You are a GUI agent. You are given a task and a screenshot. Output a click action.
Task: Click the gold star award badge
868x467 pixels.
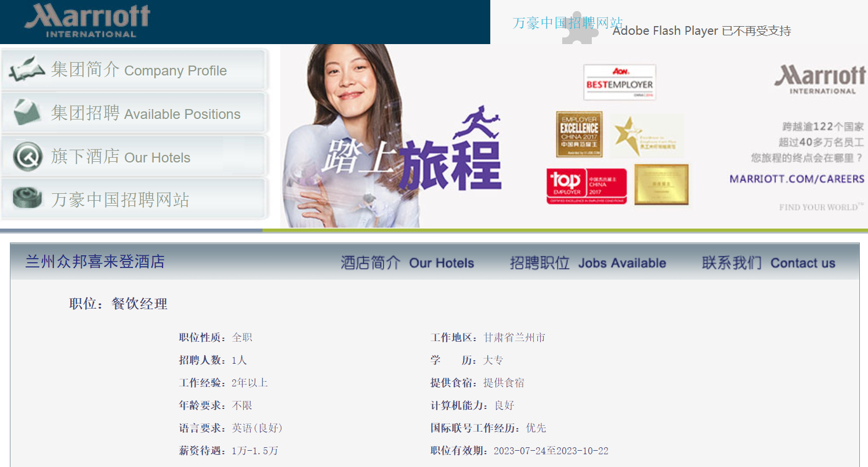pos(646,136)
